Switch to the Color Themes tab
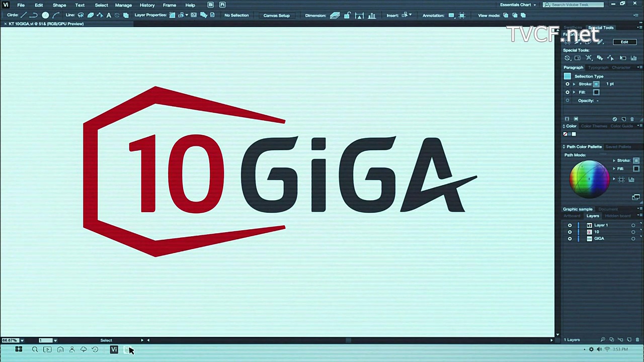The image size is (644, 362). (594, 126)
